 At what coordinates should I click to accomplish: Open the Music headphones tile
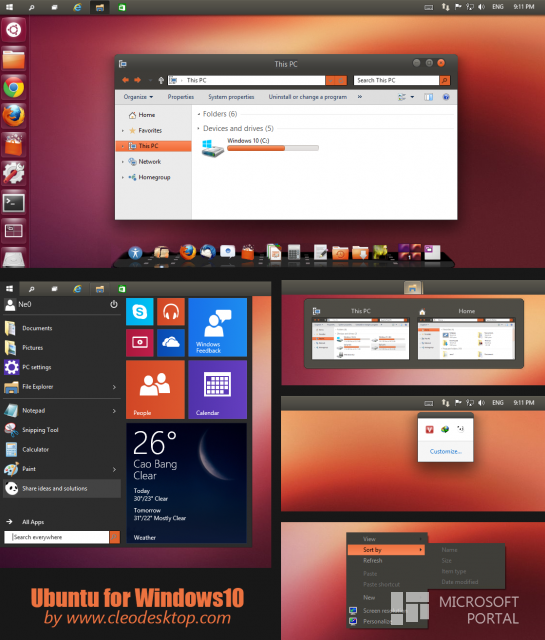point(171,311)
